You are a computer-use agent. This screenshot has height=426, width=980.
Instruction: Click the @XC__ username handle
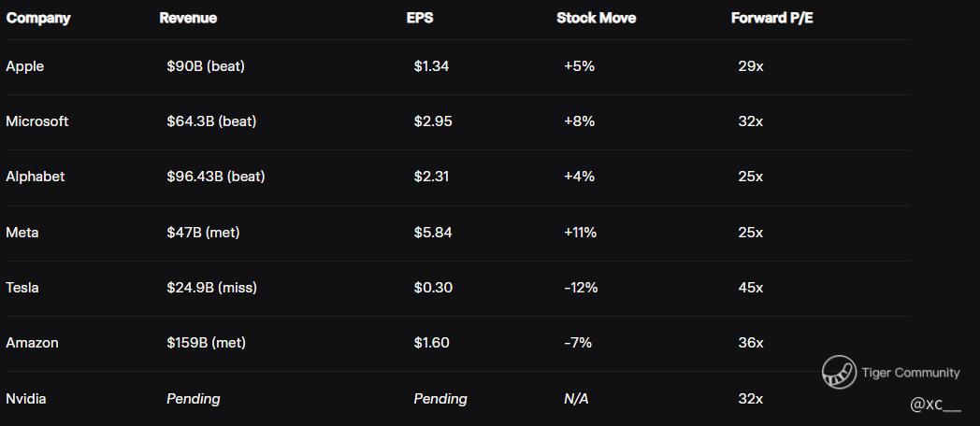point(935,405)
